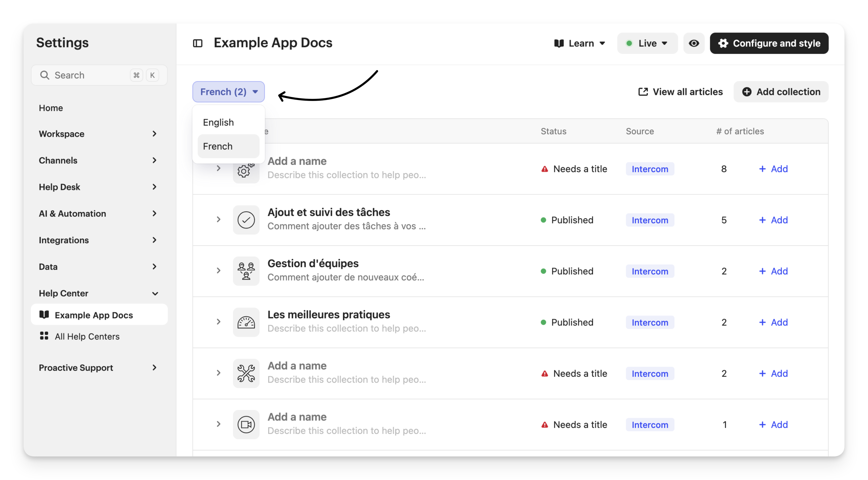
Task: Click the eye preview icon
Action: 693,43
